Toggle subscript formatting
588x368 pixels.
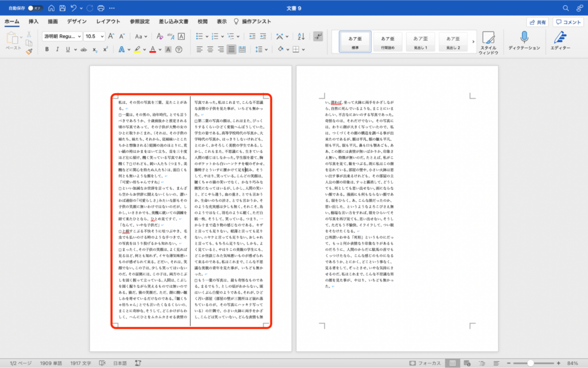(95, 49)
